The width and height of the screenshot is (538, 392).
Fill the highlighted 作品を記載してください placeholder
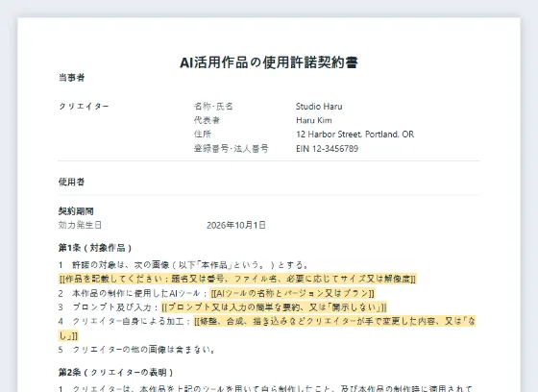[237, 279]
